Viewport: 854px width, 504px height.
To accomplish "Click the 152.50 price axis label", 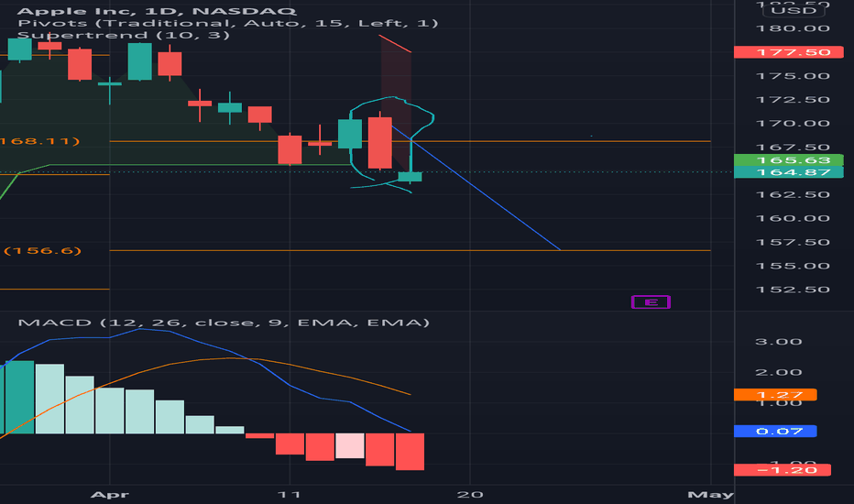I will [x=793, y=290].
